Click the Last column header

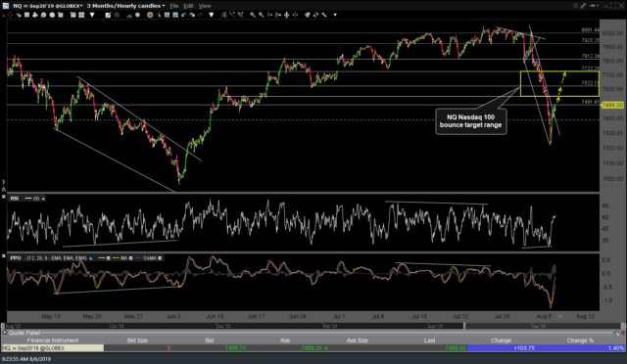pos(429,341)
